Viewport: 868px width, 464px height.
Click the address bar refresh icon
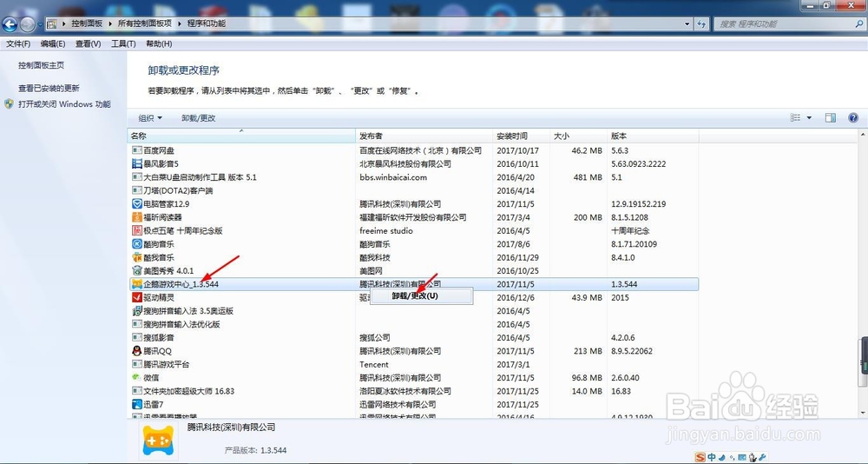coord(701,23)
